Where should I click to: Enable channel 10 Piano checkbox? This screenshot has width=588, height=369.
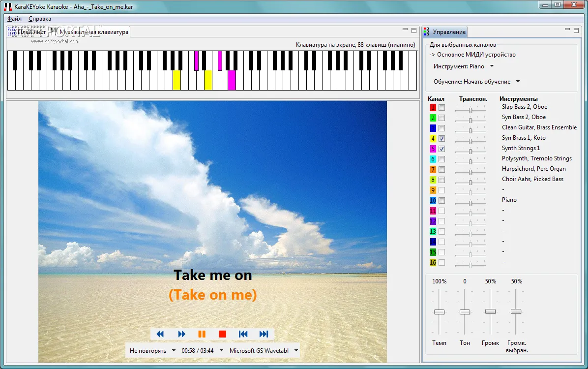click(442, 200)
